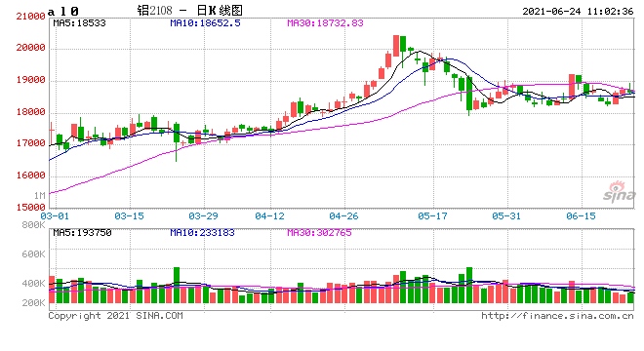Screen dimensions: 644x351
Task: Click the 05-31 date axis label
Action: 506,215
